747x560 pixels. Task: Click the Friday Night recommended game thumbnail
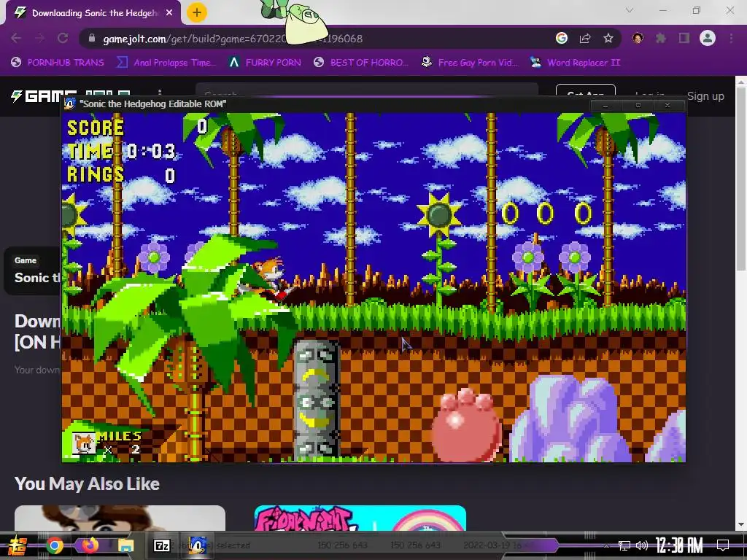pyautogui.click(x=360, y=518)
